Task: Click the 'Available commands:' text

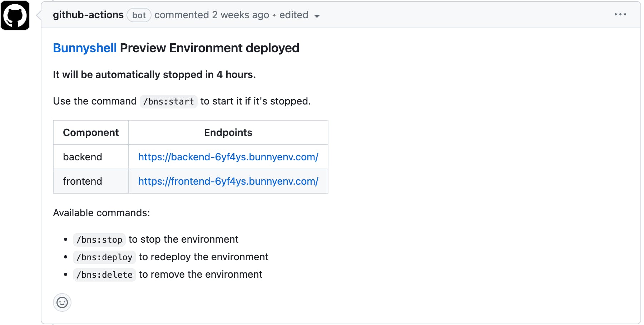Action: (x=101, y=213)
